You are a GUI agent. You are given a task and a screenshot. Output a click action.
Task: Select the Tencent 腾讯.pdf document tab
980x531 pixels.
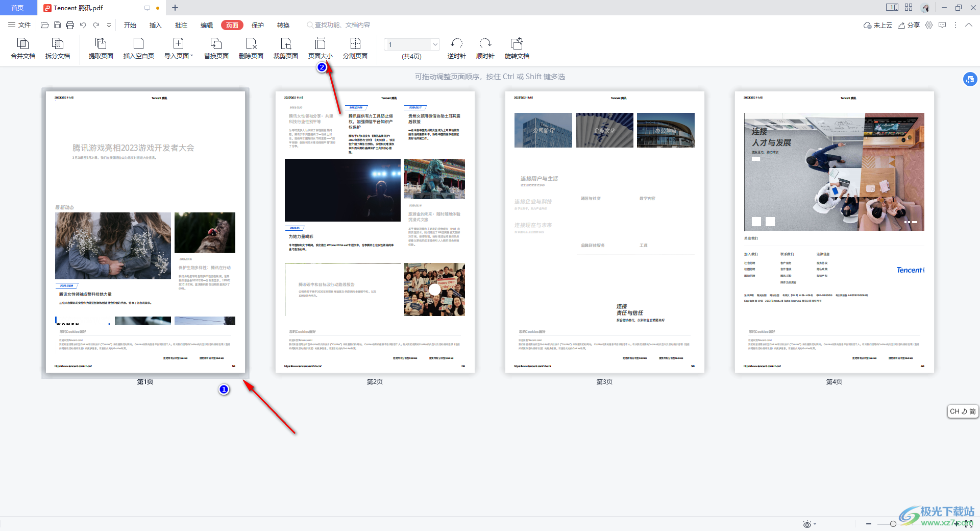click(x=78, y=8)
